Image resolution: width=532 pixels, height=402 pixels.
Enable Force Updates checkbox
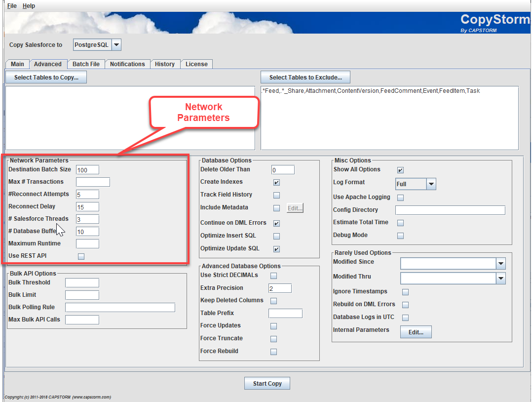pos(273,326)
